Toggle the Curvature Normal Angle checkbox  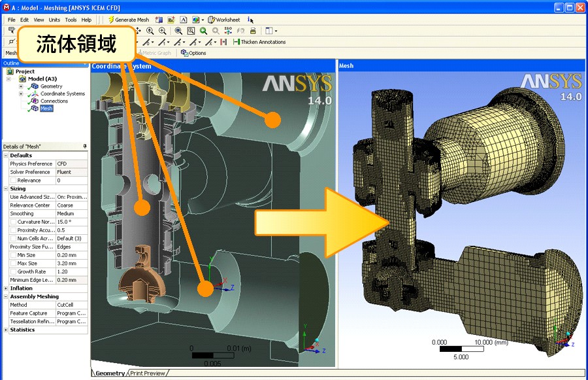(14, 222)
